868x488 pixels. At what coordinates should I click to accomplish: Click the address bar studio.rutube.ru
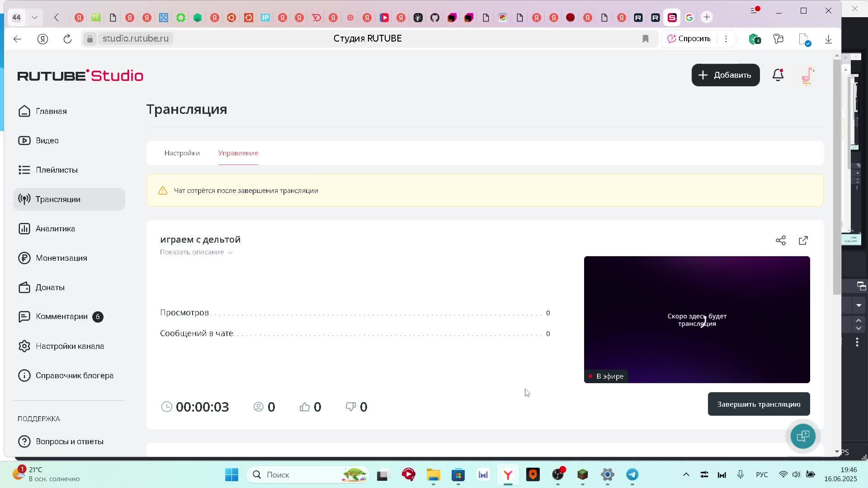click(136, 38)
